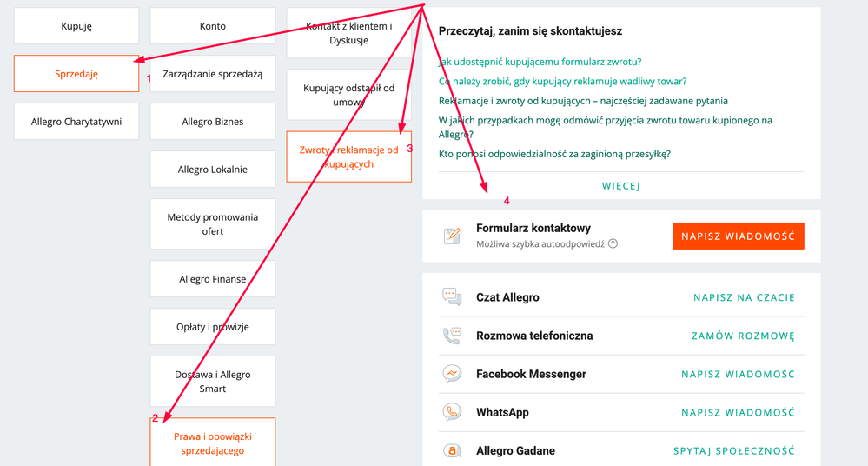Open Prawa i obowiązki sprzedającego topic
868x466 pixels.
(x=213, y=443)
